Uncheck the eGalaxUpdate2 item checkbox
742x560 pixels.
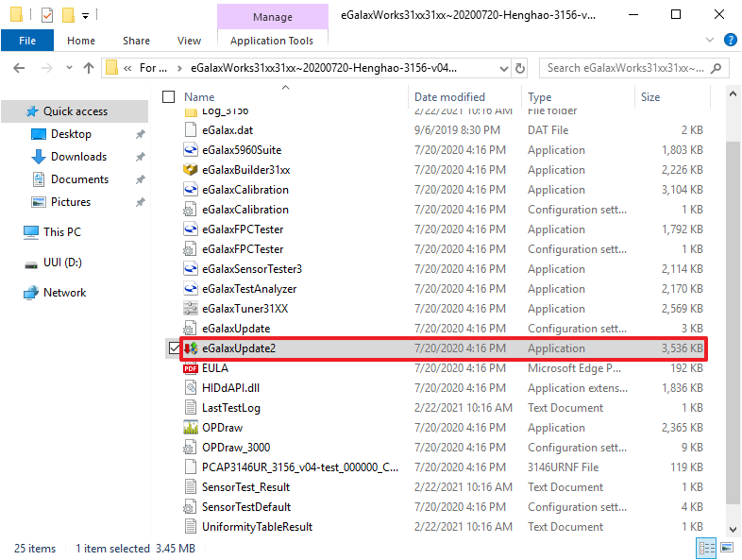[x=170, y=348]
